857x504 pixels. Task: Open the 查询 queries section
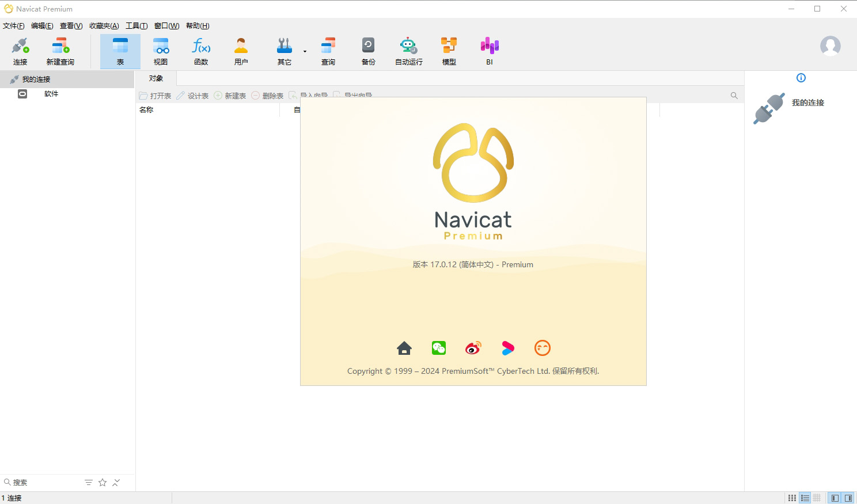click(328, 51)
